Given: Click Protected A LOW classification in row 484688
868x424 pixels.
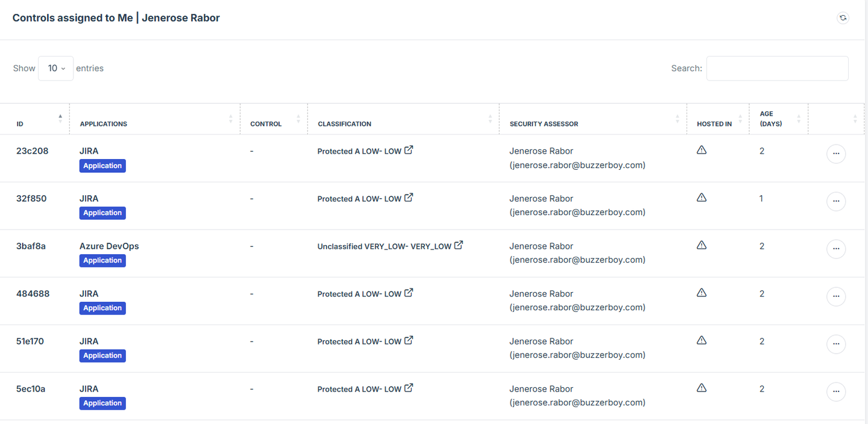Looking at the screenshot, I should [x=359, y=294].
